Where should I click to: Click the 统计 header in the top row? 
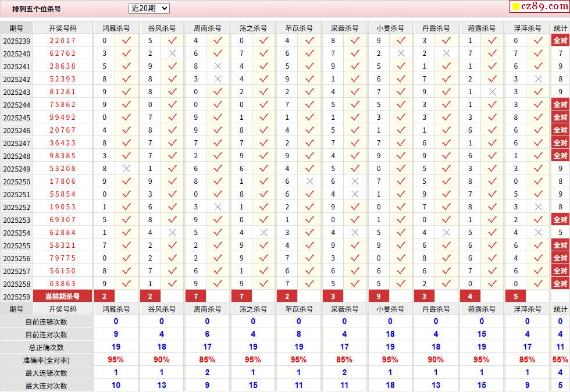(x=560, y=28)
